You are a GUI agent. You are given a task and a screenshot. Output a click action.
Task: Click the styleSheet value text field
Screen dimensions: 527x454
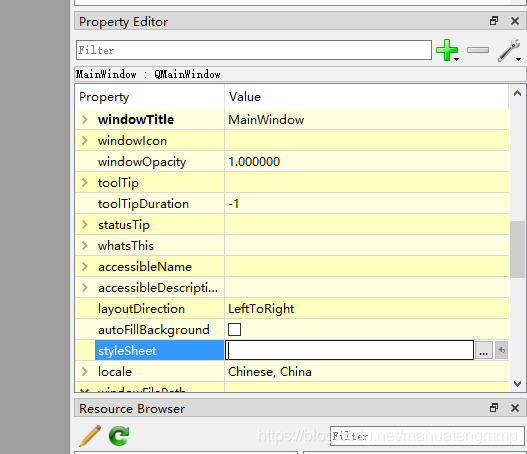pyautogui.click(x=350, y=350)
